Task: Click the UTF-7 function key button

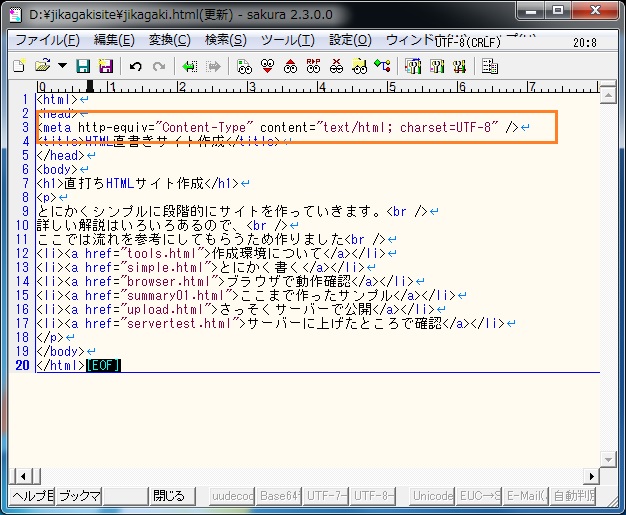Action: [x=325, y=496]
